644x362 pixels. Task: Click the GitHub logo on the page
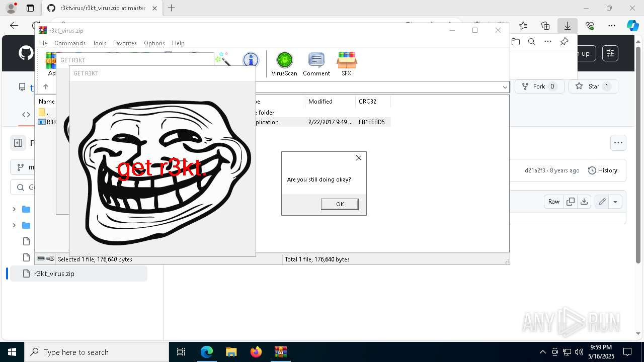tap(26, 53)
